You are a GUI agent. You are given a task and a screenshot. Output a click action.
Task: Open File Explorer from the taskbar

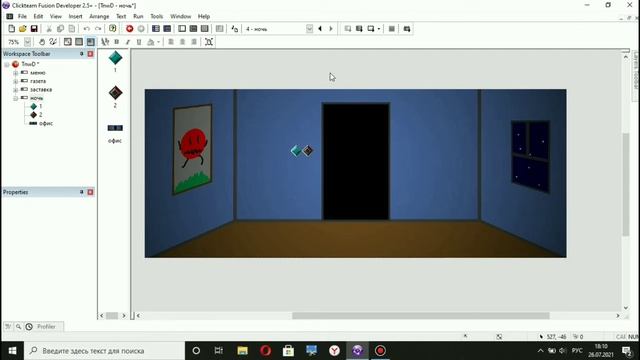coord(242,351)
